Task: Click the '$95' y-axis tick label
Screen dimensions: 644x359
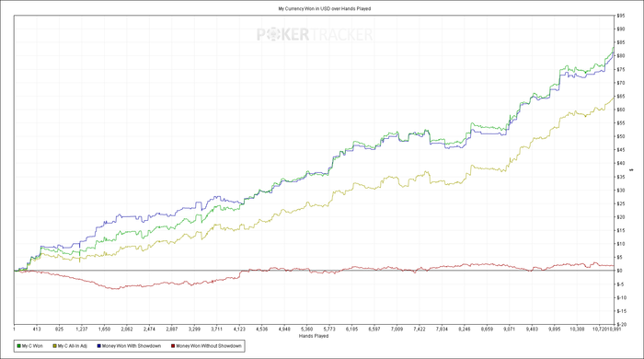Action: coord(621,16)
